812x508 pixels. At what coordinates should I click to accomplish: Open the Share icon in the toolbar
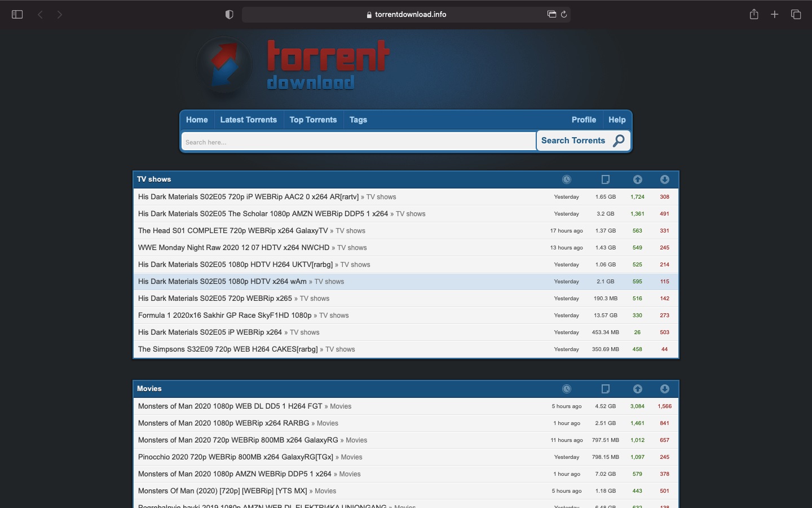coord(754,15)
